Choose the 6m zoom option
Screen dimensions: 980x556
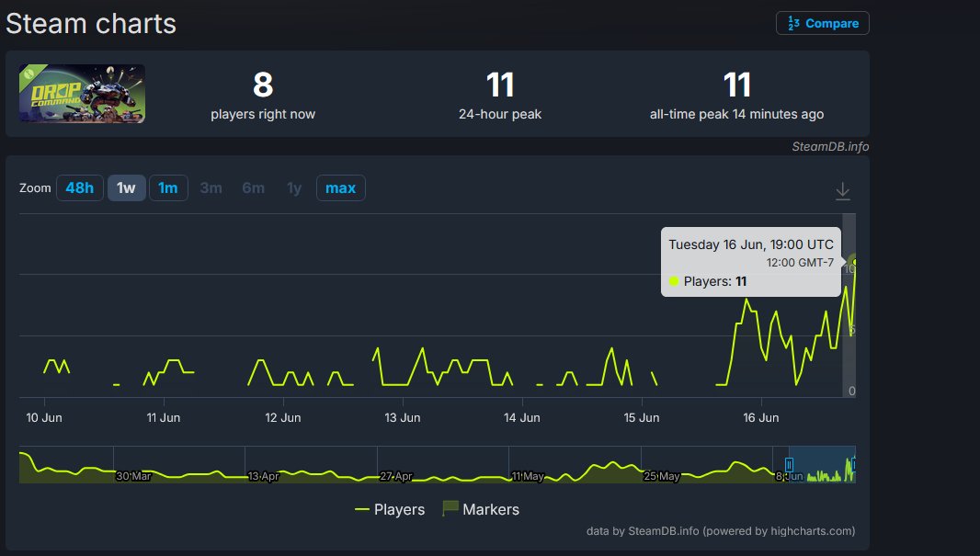(x=253, y=188)
